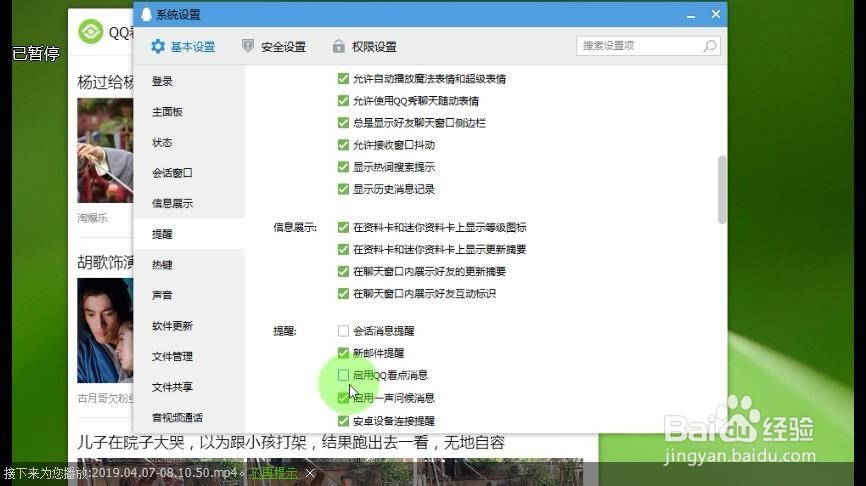The height and width of the screenshot is (486, 866).
Task: Open 安全设置 shield icon
Action: (248, 46)
